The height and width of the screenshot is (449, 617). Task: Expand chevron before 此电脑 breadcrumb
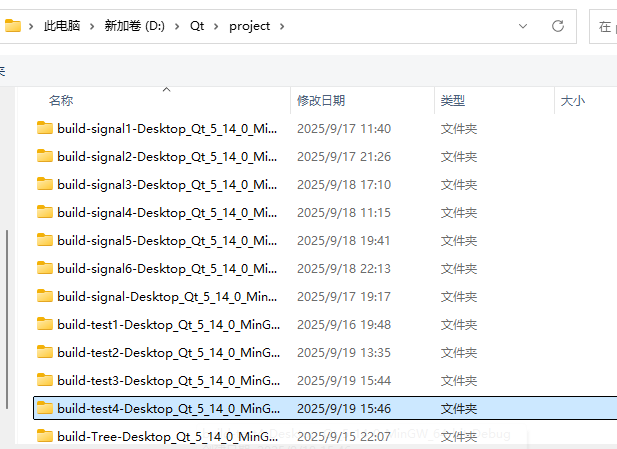tap(31, 26)
